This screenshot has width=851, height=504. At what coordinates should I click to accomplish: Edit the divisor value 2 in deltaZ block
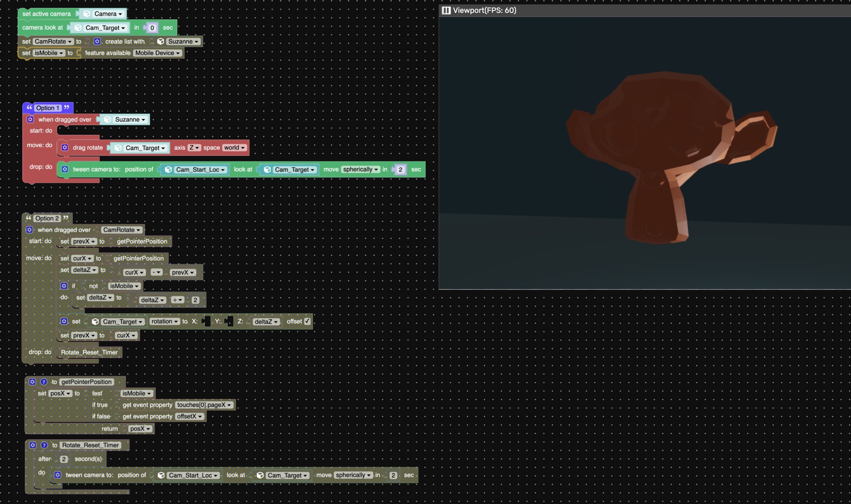point(195,300)
